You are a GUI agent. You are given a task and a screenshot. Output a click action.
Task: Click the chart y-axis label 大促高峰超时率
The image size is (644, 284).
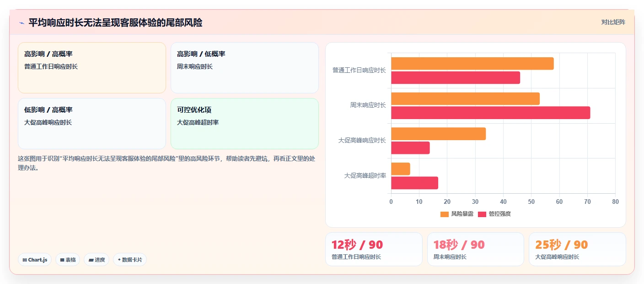point(365,175)
